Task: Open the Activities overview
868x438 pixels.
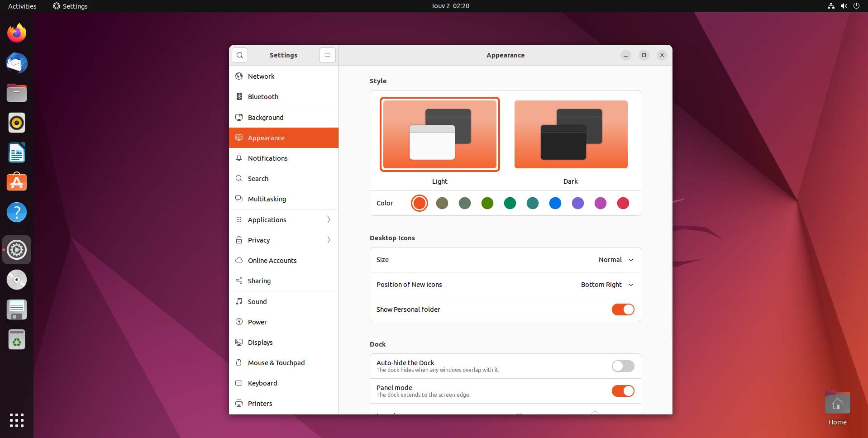Action: (x=21, y=6)
